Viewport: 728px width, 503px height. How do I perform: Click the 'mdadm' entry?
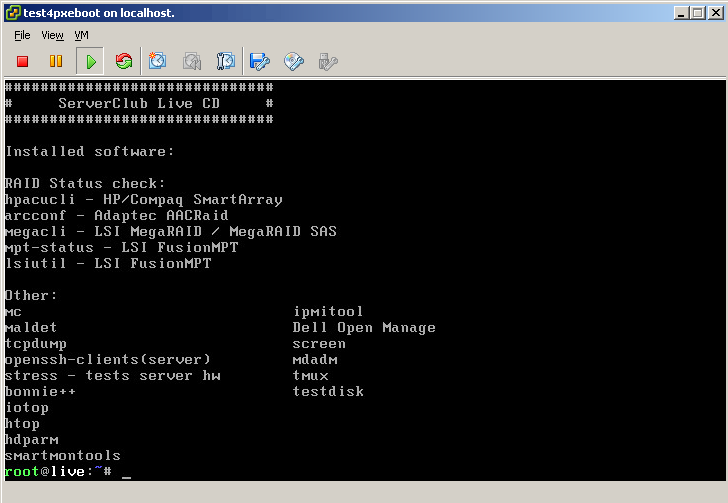coord(315,360)
